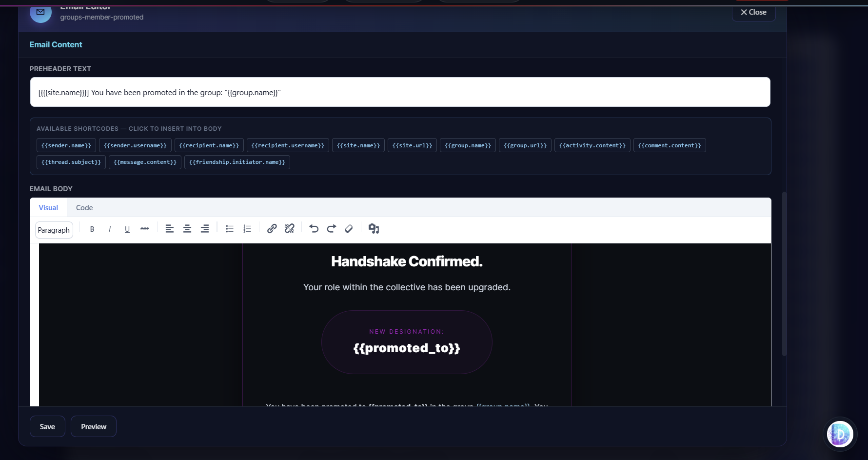This screenshot has height=460, width=868.
Task: Switch to the Visual tab
Action: [48, 208]
